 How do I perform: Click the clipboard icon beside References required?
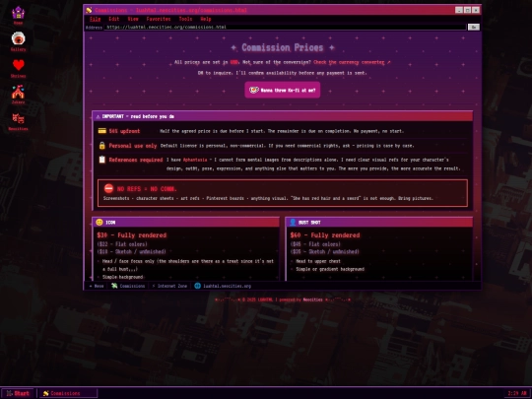pos(101,160)
